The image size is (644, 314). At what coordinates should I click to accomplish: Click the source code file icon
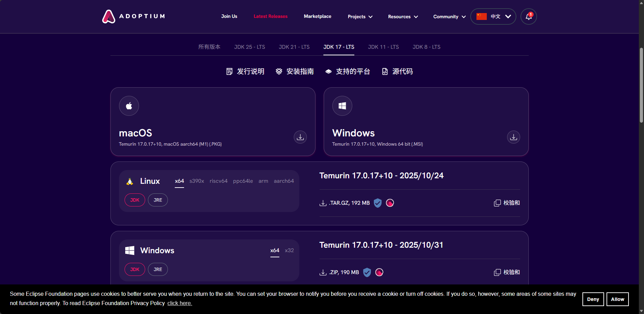tap(385, 71)
